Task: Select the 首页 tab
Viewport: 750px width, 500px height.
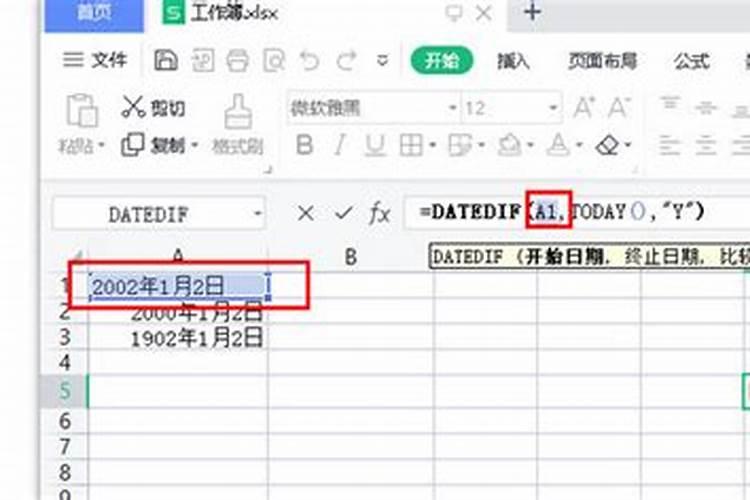Action: [94, 14]
